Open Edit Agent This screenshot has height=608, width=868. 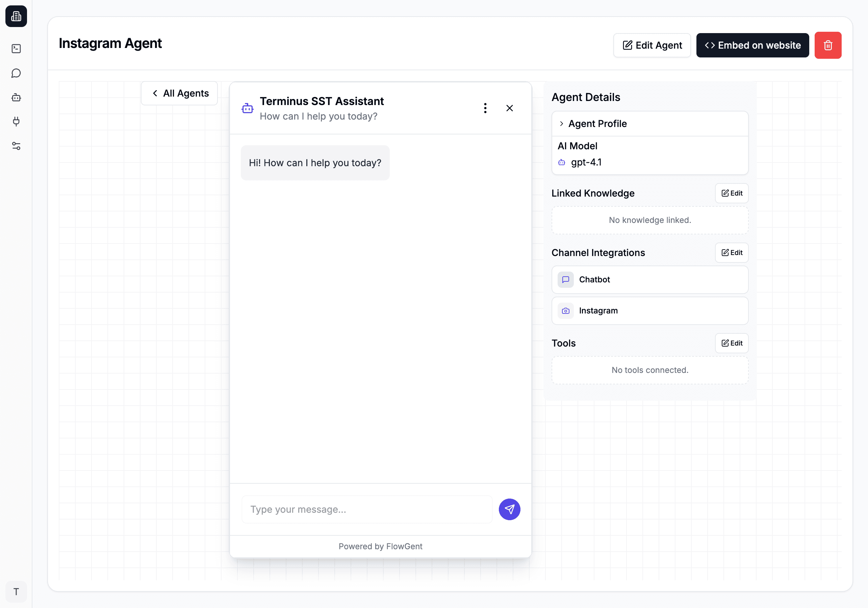[x=652, y=45]
